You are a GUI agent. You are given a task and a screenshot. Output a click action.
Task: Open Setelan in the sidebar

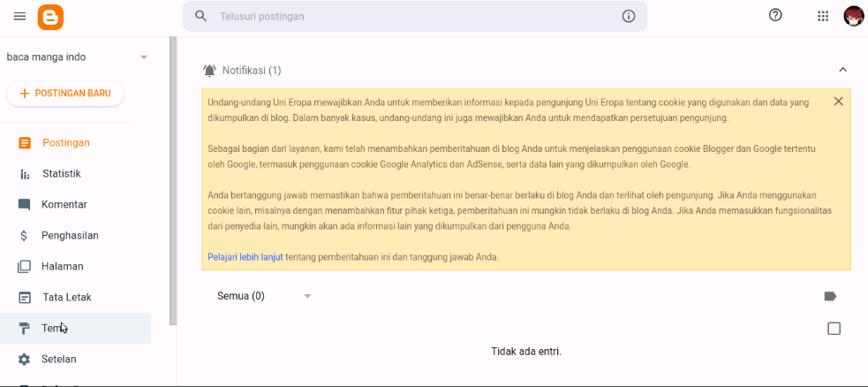[x=75, y=360]
